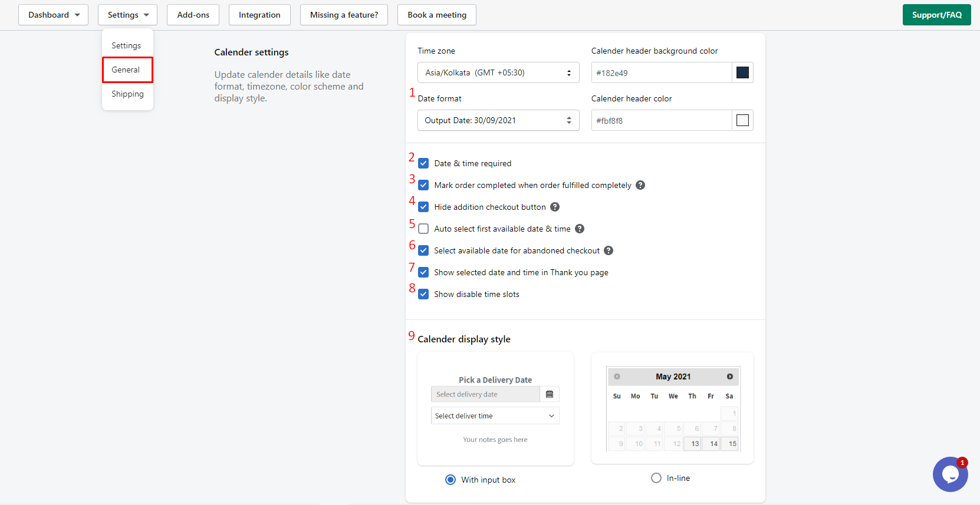Open help tooltip for Auto select first available date

(580, 229)
